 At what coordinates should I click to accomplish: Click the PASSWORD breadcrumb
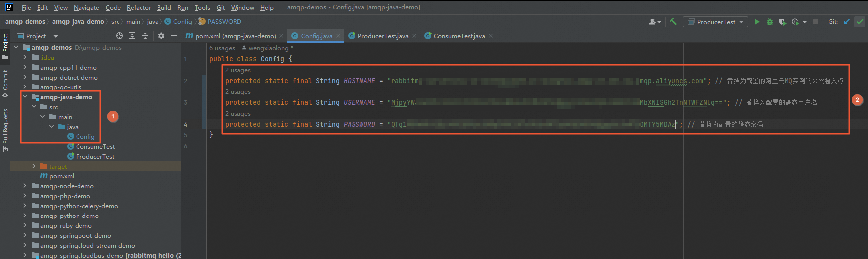[220, 21]
